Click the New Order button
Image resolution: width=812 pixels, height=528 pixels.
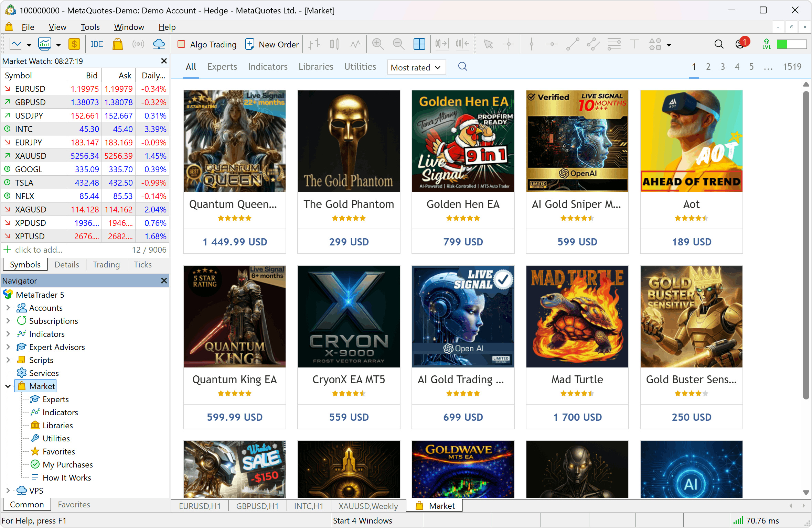272,44
